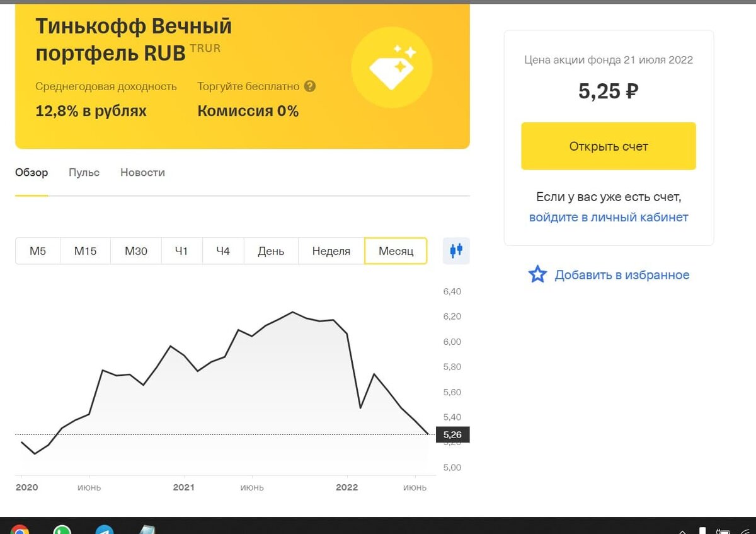Open the help tooltip next to Торгуйте бесплатно
Screen dimensions: 756x534
click(309, 86)
